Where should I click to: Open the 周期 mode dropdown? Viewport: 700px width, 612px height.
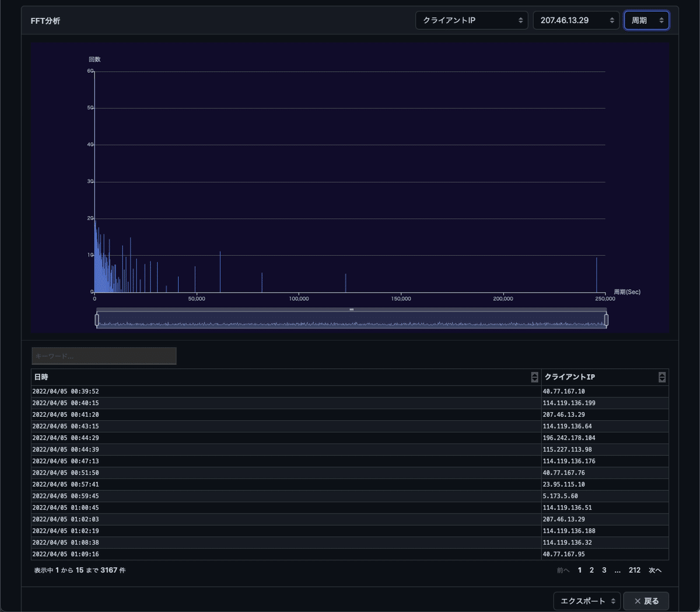pyautogui.click(x=646, y=20)
